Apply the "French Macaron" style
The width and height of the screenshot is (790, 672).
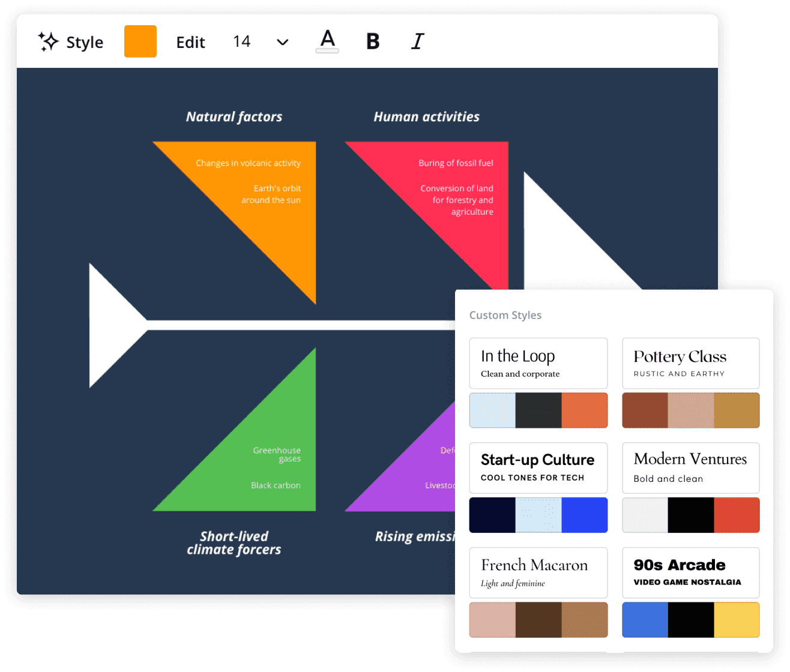(x=538, y=572)
